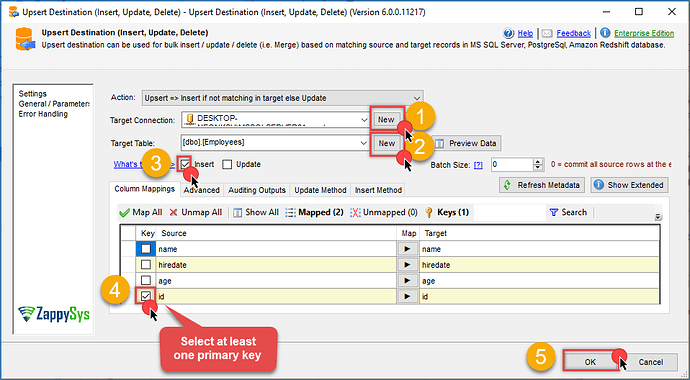The image size is (690, 380).
Task: Filter to Mapped (2) columns
Action: click(314, 212)
